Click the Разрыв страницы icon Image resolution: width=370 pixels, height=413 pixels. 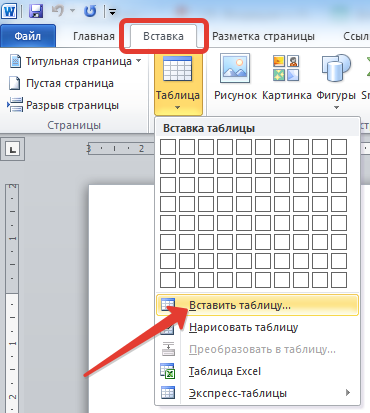pos(15,105)
